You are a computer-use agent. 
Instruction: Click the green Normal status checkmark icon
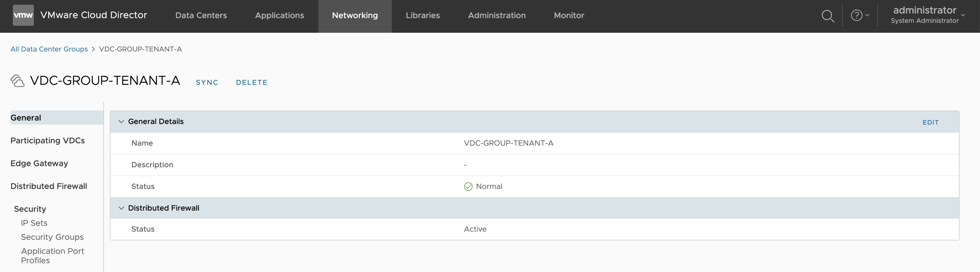tap(468, 186)
